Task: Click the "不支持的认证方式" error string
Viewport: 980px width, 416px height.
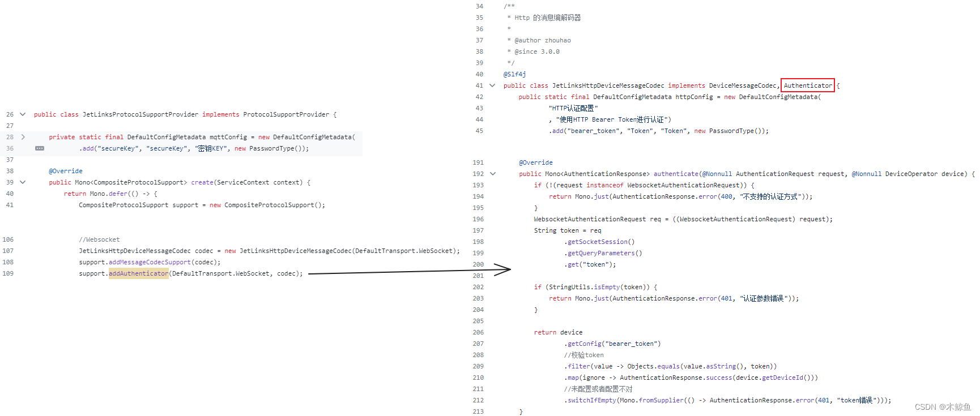Action: (x=771, y=196)
